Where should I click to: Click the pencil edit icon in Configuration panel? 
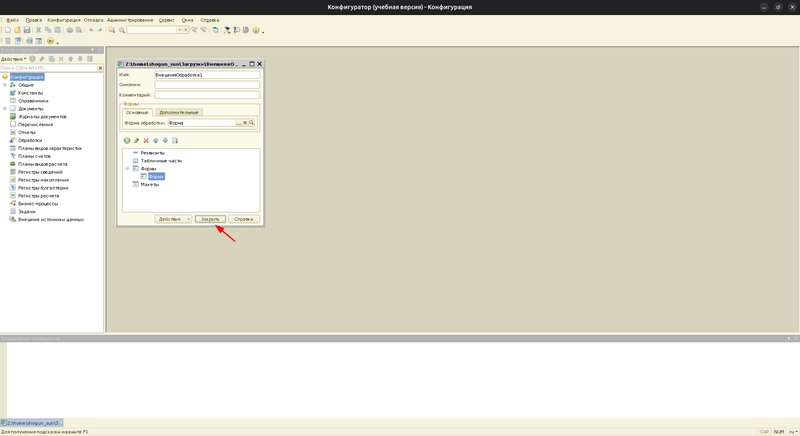[42, 59]
